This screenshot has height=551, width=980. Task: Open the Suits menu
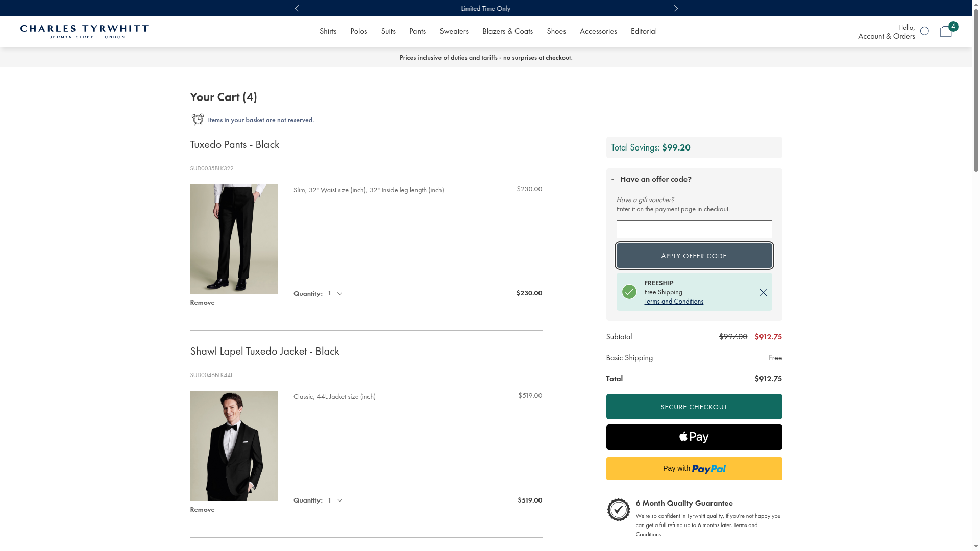[388, 31]
